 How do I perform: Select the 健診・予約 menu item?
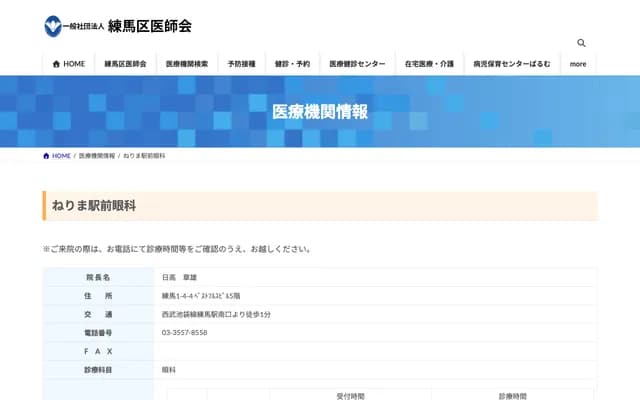click(292, 63)
